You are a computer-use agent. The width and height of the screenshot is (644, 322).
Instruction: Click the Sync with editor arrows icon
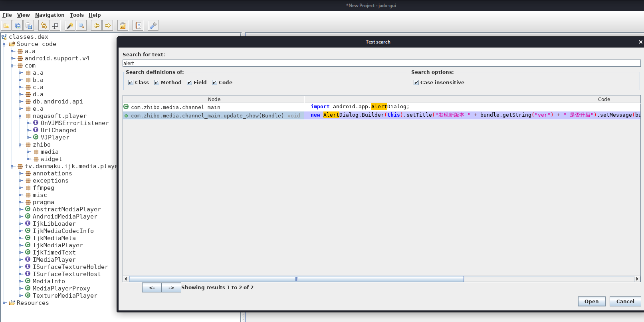[44, 26]
